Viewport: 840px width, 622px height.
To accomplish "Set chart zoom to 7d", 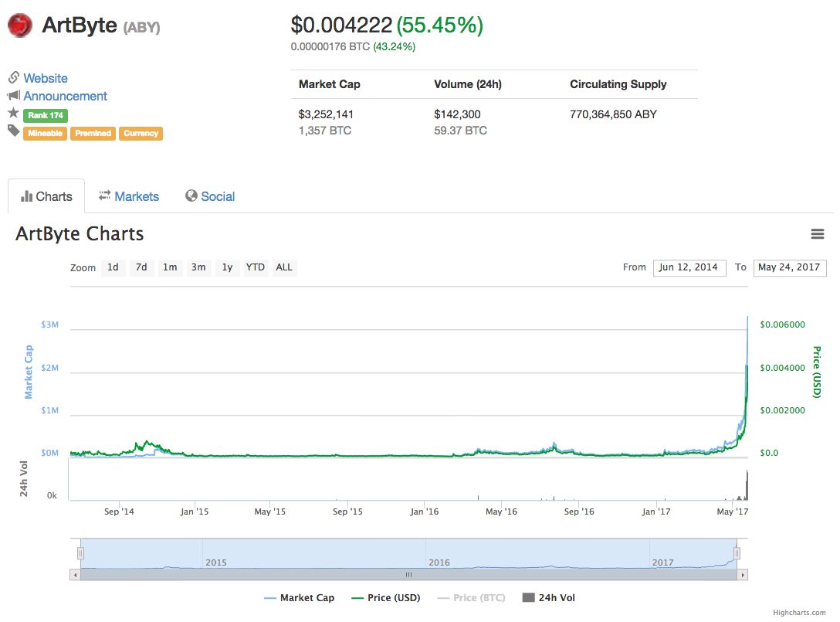I will coord(141,267).
